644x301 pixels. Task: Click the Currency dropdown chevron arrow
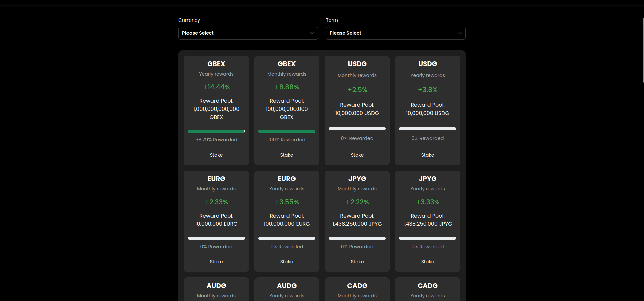pos(312,33)
